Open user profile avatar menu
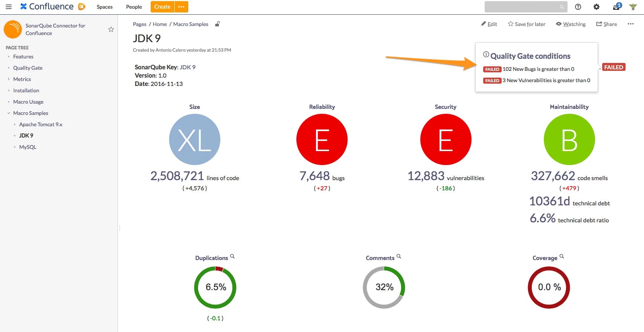This screenshot has width=644, height=332. click(x=633, y=7)
